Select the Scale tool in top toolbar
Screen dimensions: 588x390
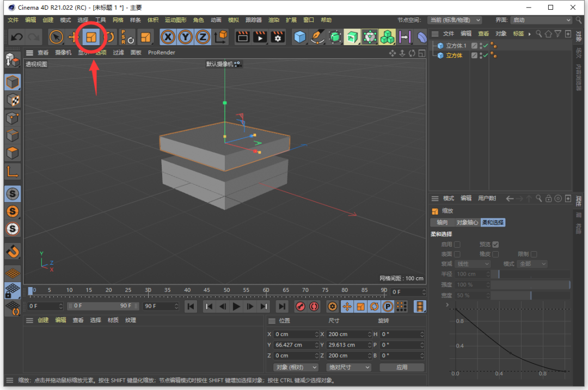click(91, 37)
